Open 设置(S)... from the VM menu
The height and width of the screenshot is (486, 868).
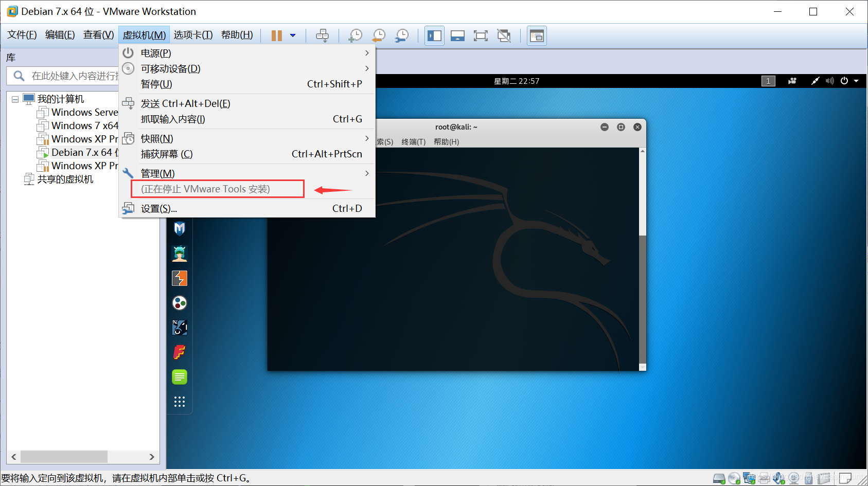(247, 208)
